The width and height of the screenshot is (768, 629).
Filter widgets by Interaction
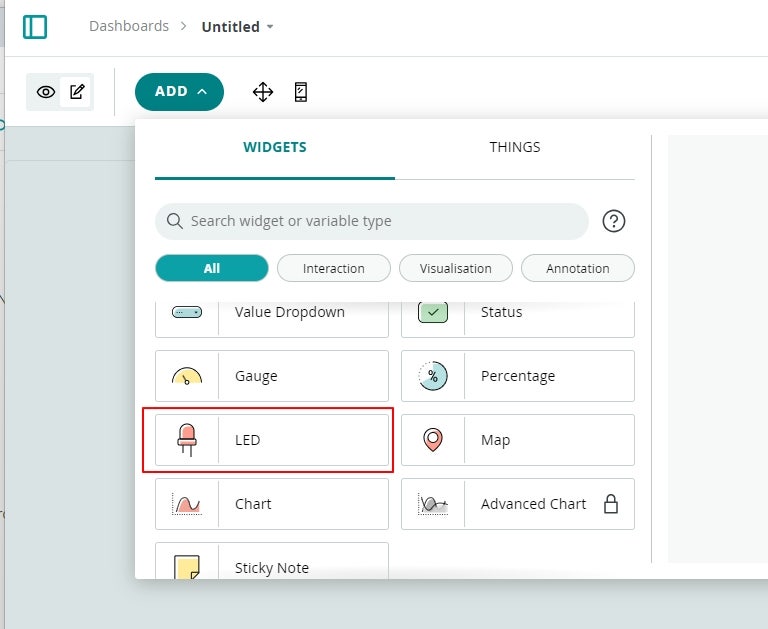pyautogui.click(x=334, y=268)
